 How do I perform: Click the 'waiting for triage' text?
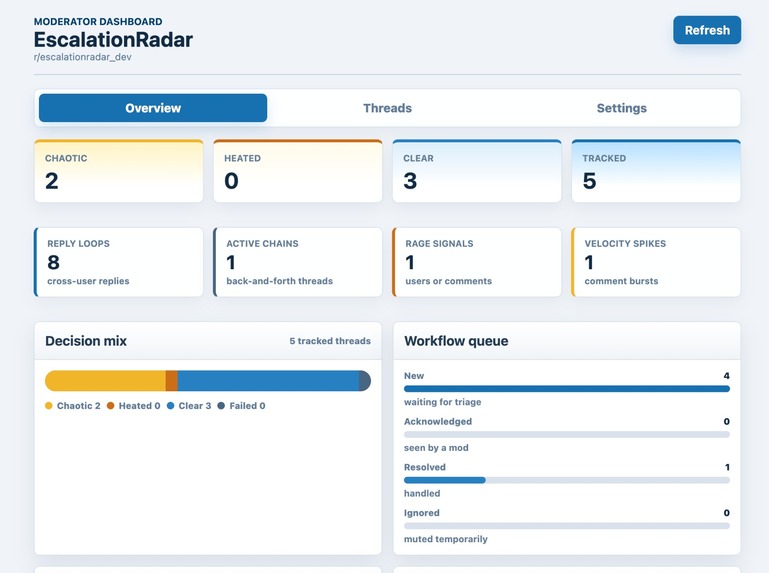pyautogui.click(x=442, y=402)
